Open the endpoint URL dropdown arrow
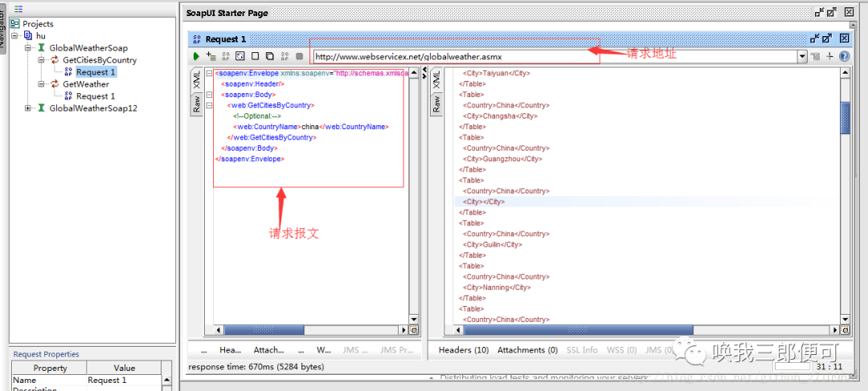This screenshot has height=391, width=868. point(802,56)
